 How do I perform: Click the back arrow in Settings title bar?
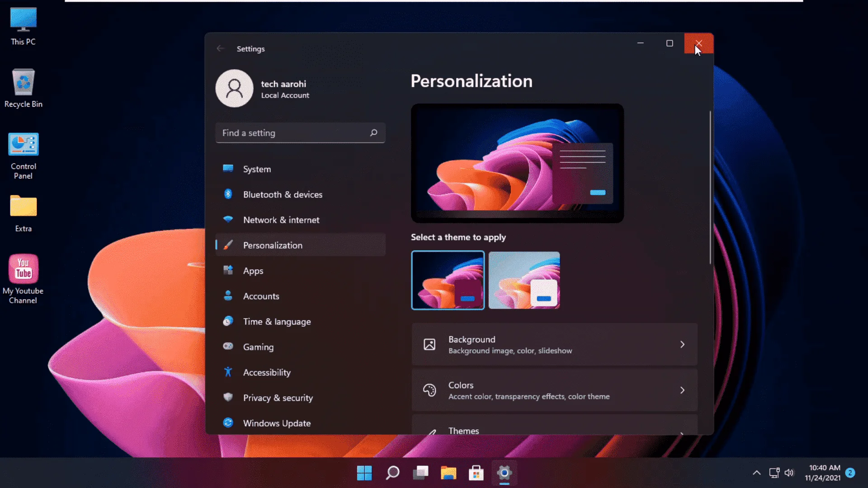click(221, 48)
